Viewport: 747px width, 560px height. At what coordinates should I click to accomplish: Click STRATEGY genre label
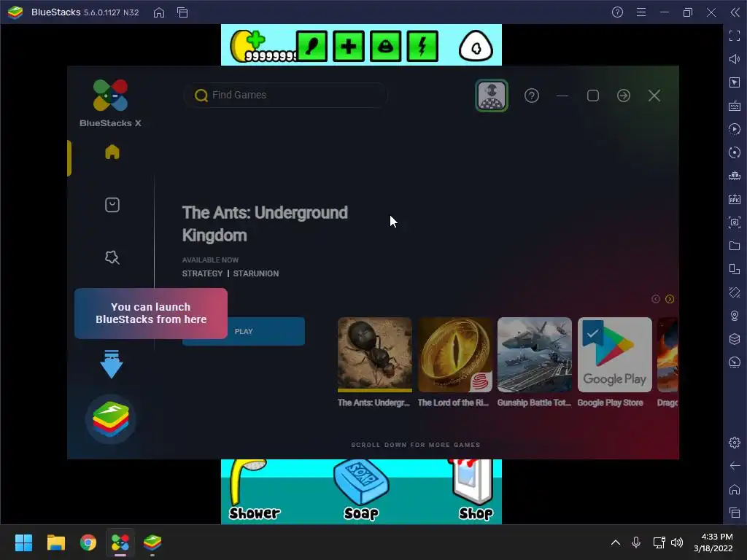203,273
